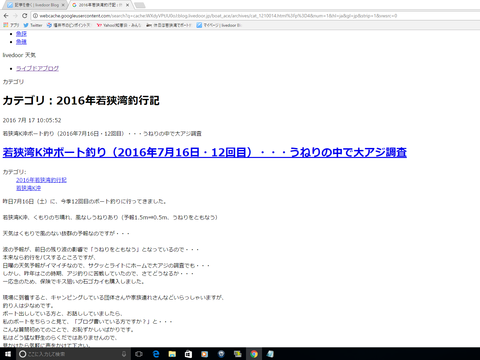Open the 2016年若狭湾釣行記 category link
Image resolution: width=480 pixels, height=360 pixels.
pyautogui.click(x=41, y=180)
